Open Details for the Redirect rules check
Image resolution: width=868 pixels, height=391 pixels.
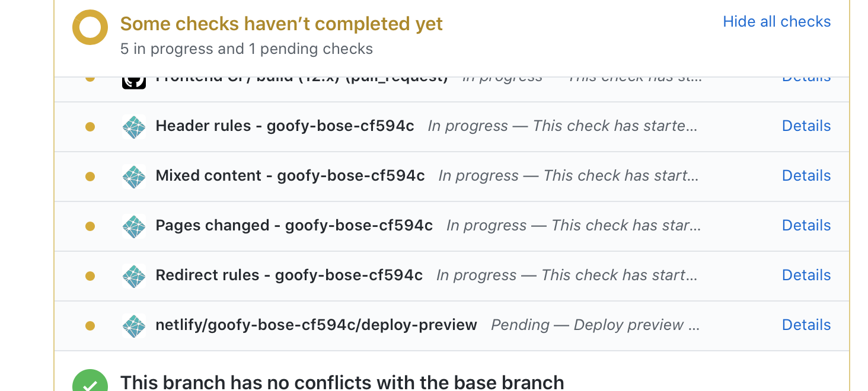tap(806, 275)
